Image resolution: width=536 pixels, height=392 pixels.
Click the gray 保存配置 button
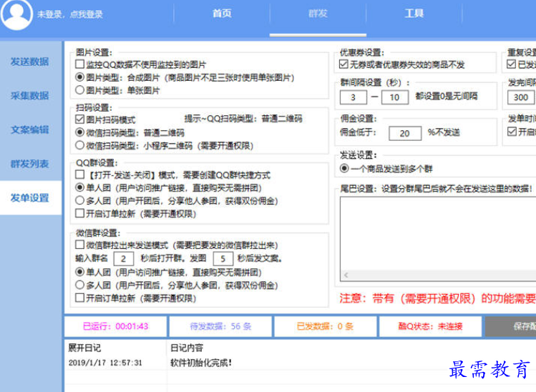(511, 326)
